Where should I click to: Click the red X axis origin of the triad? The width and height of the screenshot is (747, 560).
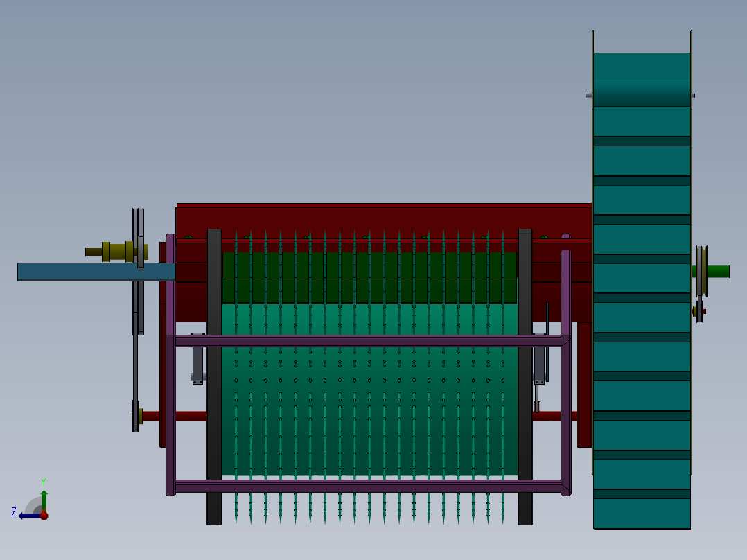[x=44, y=516]
